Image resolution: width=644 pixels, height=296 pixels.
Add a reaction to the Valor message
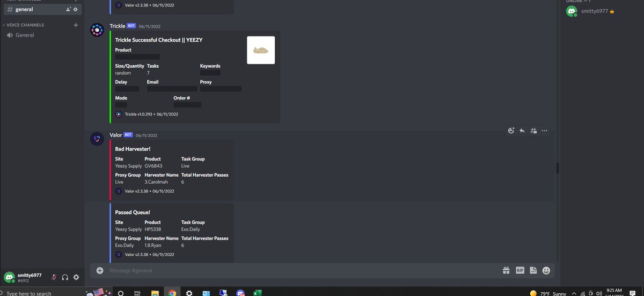(511, 131)
